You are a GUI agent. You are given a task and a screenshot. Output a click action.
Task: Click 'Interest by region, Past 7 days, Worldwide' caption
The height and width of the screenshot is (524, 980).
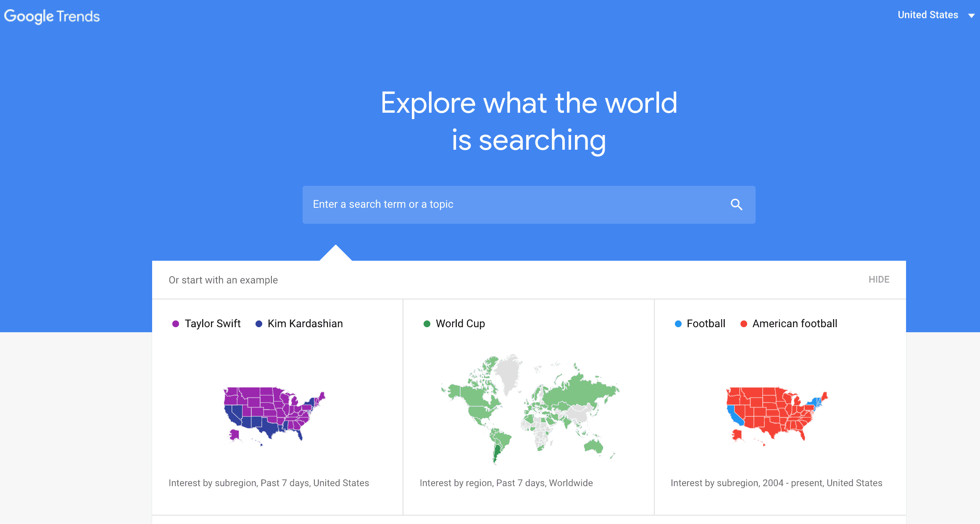point(506,483)
